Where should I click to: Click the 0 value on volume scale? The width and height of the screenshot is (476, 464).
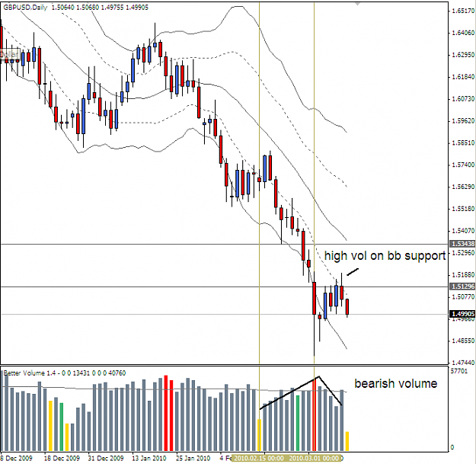pyautogui.click(x=452, y=447)
